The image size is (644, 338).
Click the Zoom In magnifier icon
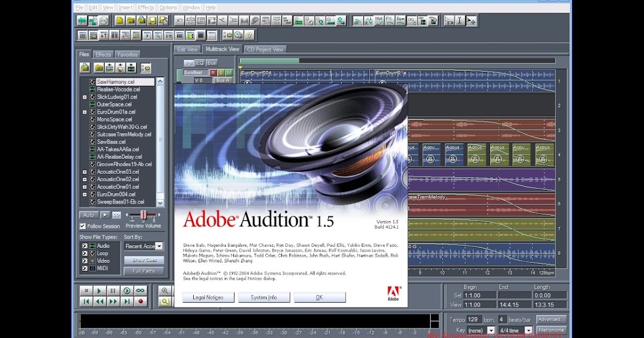point(165,290)
